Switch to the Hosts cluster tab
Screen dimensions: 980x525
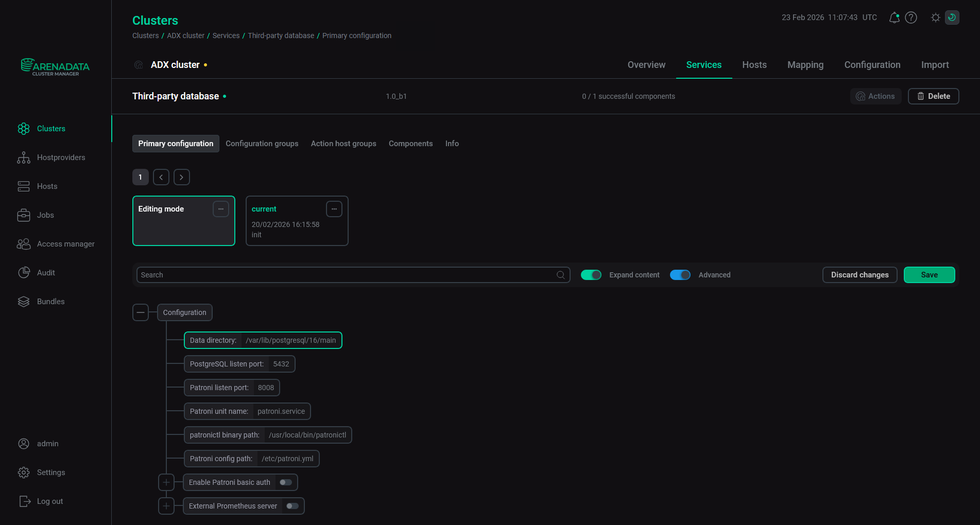click(754, 65)
